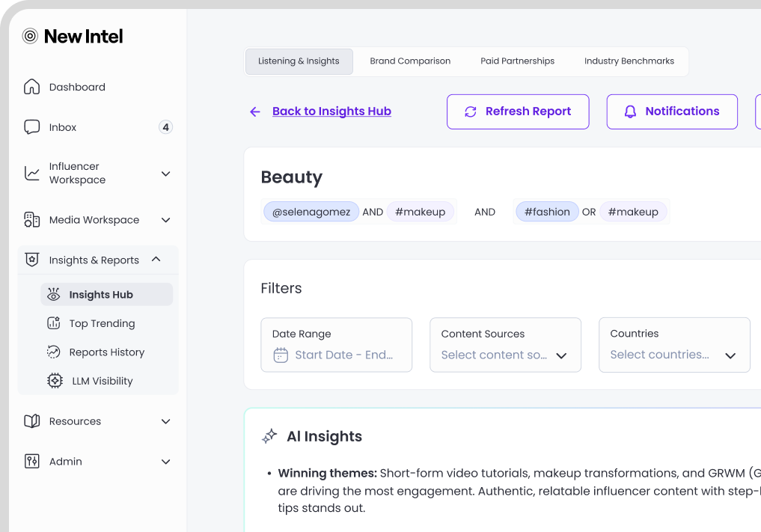Click the Top Trending chart icon
The image size is (761, 532).
(53, 322)
